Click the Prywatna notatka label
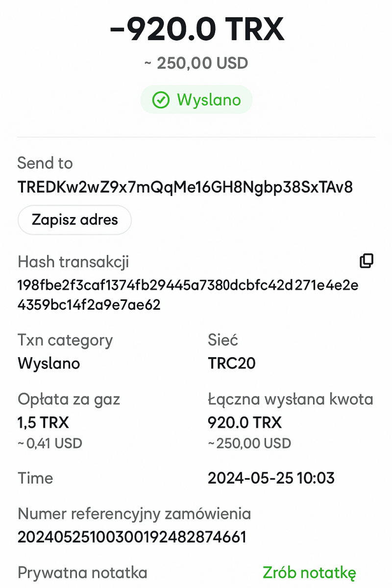The height and width of the screenshot is (588, 392). pos(82,572)
